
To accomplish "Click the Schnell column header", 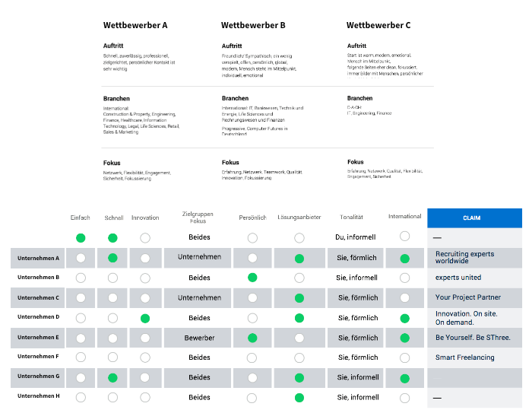I will (x=114, y=218).
